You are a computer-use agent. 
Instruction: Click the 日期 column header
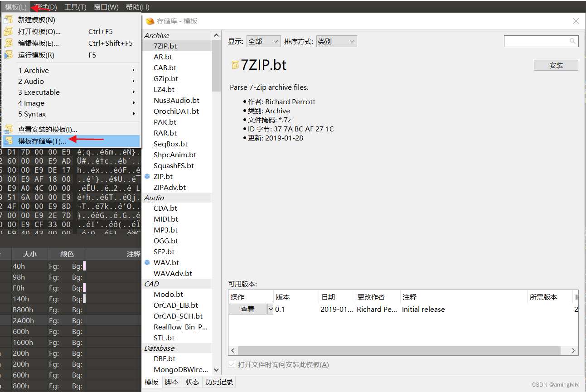coord(337,297)
